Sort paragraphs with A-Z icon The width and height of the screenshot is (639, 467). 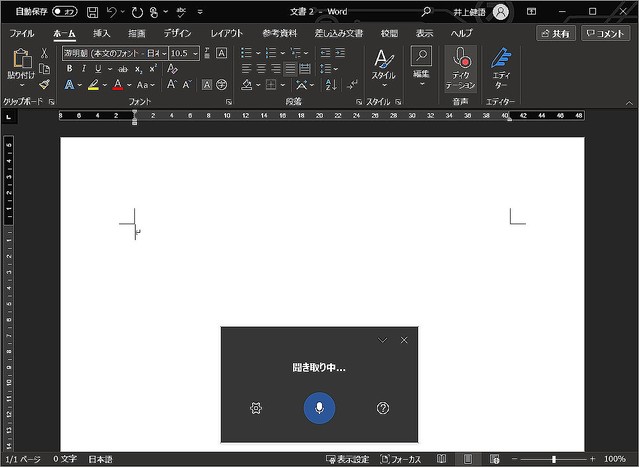(331, 84)
